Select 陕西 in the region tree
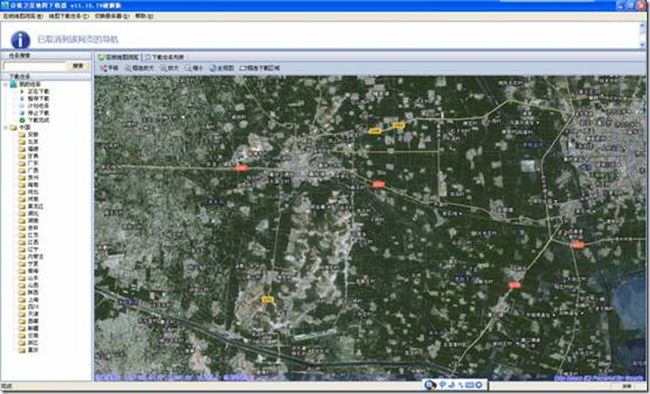The width and height of the screenshot is (650, 394). [29, 292]
